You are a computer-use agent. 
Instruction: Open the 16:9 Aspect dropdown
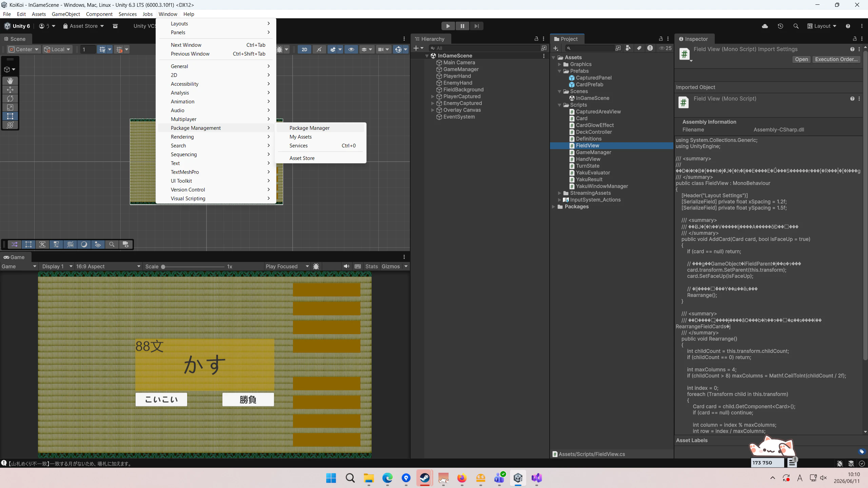point(108,266)
